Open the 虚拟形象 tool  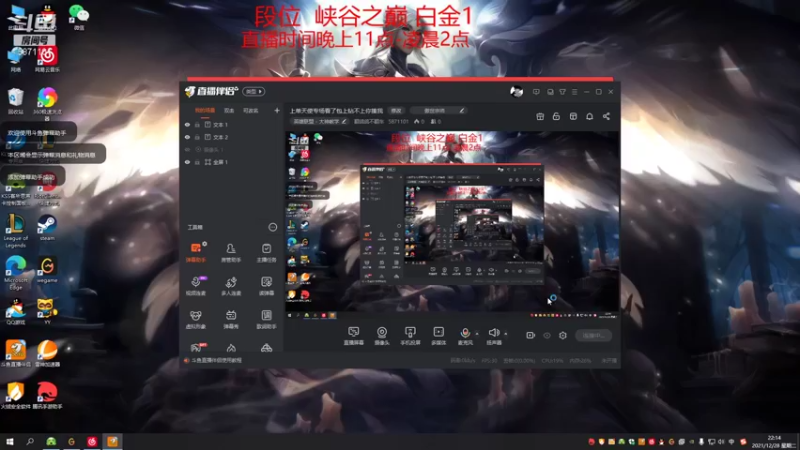point(195,319)
